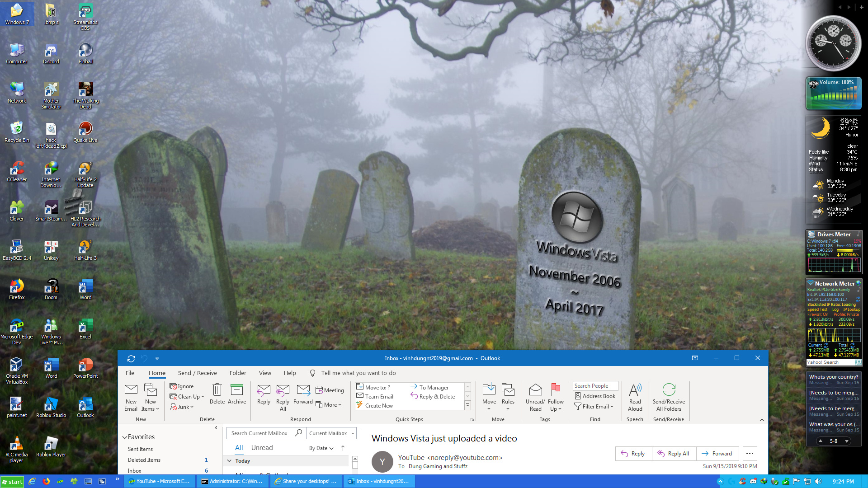Click the Rules icon in Move group
The width and height of the screenshot is (868, 488).
coord(508,389)
